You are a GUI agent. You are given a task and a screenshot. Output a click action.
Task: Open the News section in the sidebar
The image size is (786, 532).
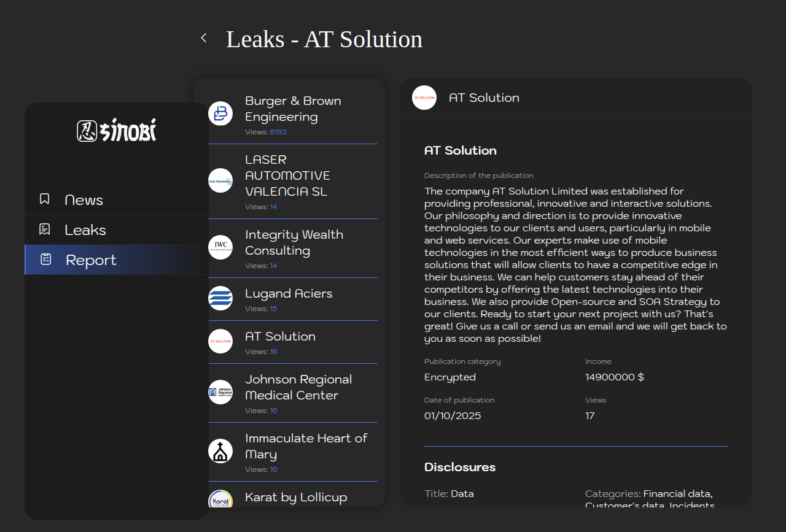(x=84, y=200)
